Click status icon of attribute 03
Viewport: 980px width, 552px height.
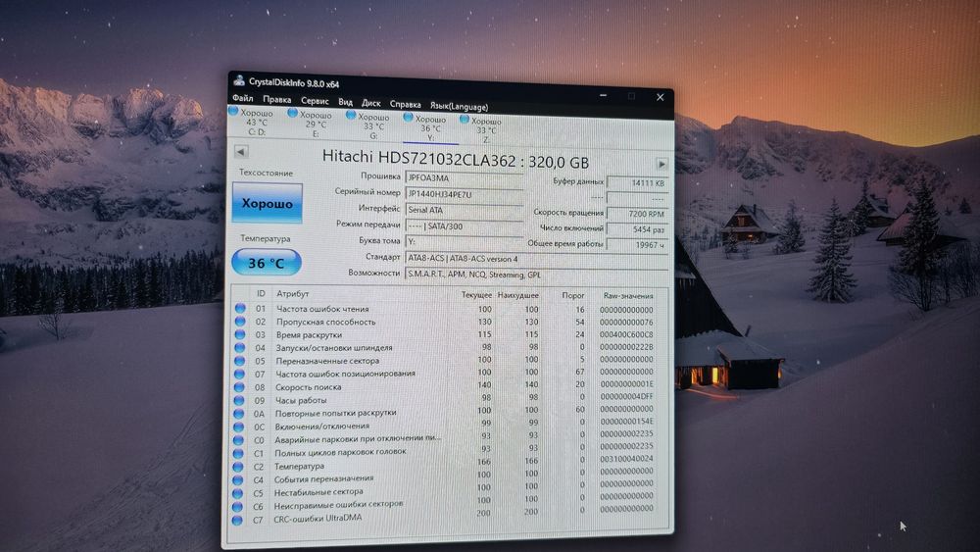tap(239, 334)
